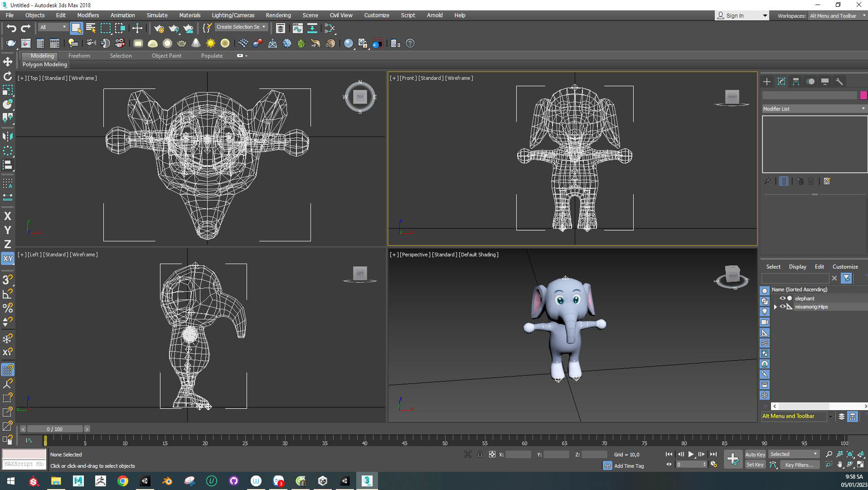
Task: Select the rotate tool in left toolbar
Action: (8, 76)
